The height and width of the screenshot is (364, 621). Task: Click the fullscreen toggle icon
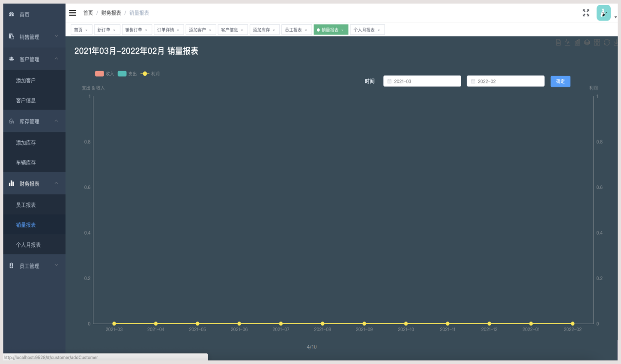586,13
